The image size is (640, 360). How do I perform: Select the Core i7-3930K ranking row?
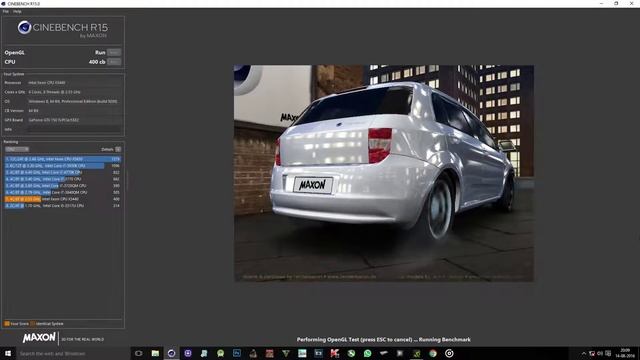(x=62, y=166)
